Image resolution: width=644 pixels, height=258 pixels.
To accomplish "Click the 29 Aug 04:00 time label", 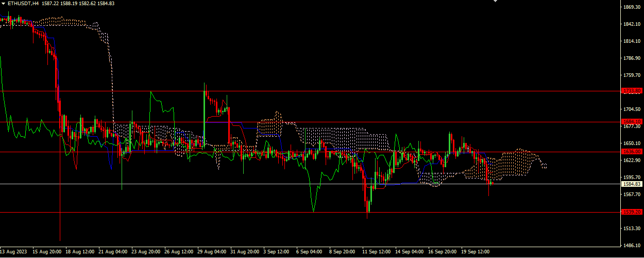I will point(212,252).
